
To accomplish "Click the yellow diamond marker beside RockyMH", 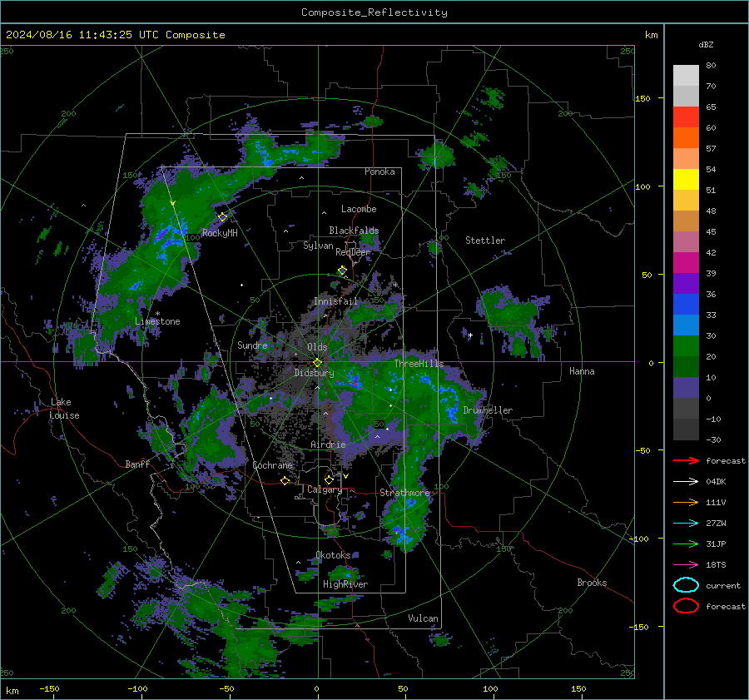I will point(222,217).
